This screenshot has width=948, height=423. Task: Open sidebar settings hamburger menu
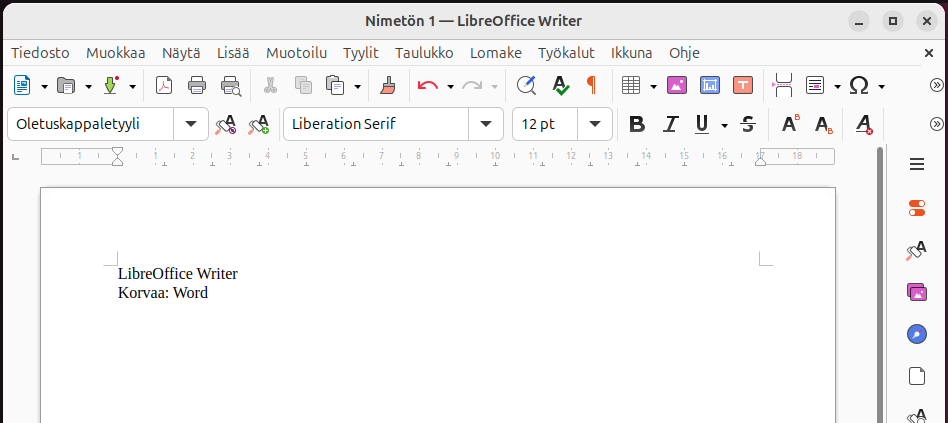[917, 164]
